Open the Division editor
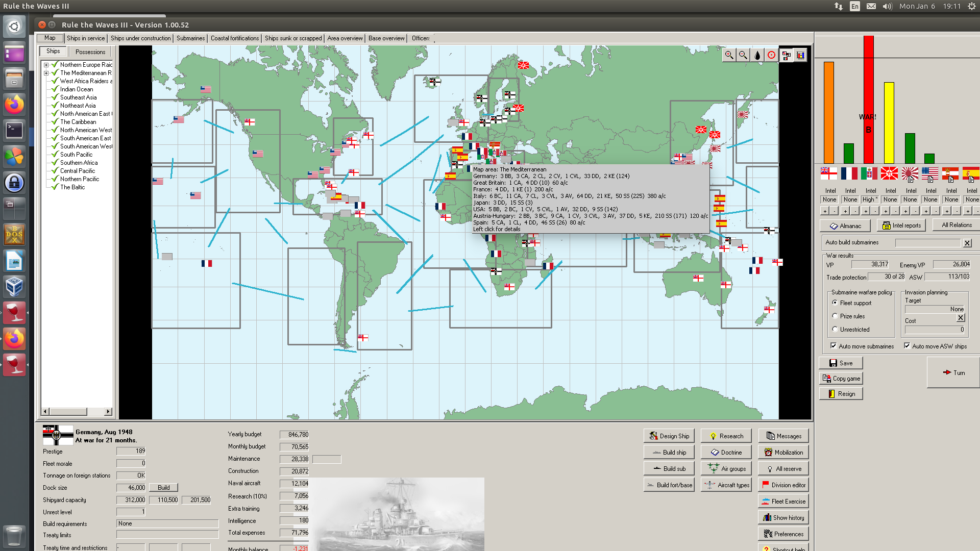980x551 pixels. click(783, 485)
